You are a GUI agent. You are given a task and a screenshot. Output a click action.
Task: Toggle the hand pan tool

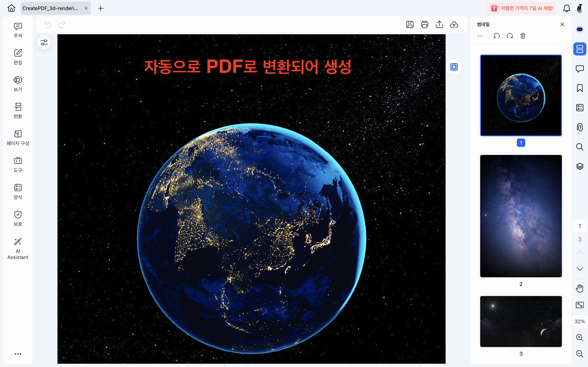[x=580, y=288]
